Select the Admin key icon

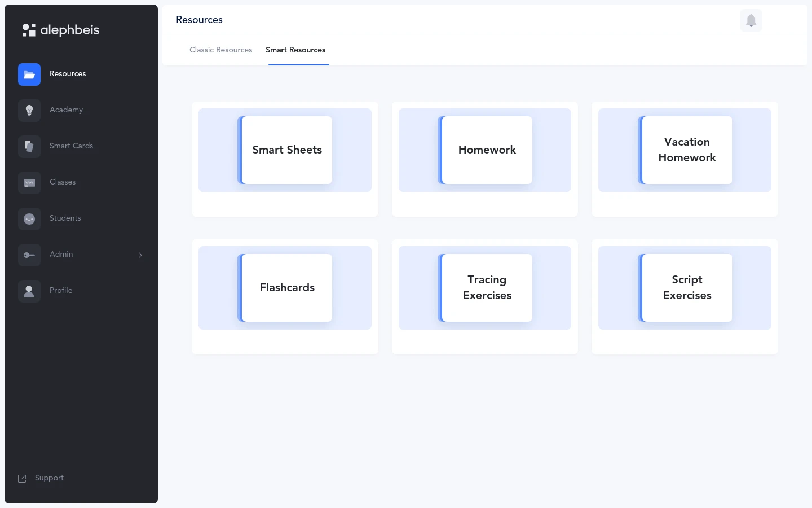pyautogui.click(x=29, y=255)
